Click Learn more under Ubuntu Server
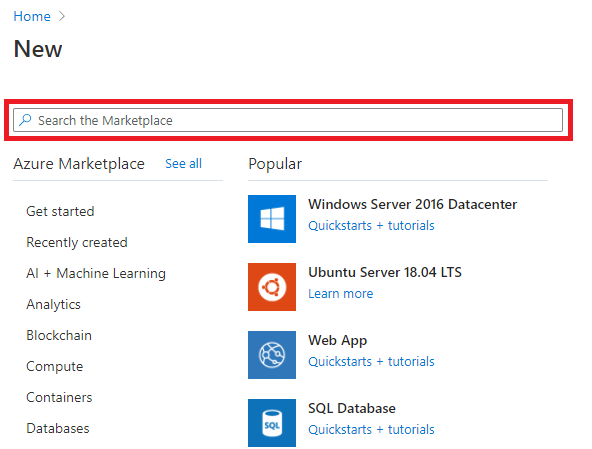Viewport: 592px width, 449px height. pos(341,293)
